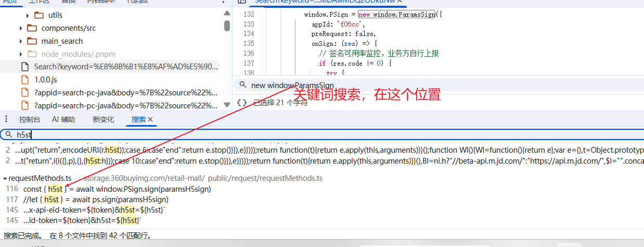The width and height of the screenshot is (644, 247).
Task: Click the file tree vertical scrollbar thumb
Action: [227, 26]
